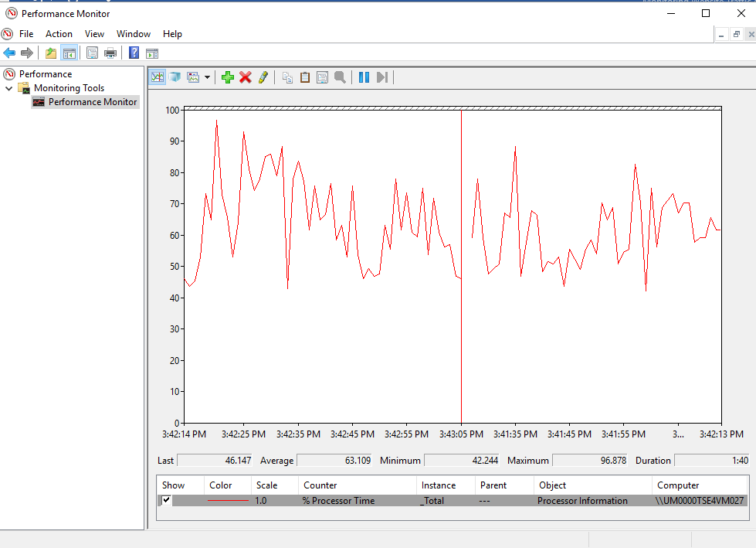Open the Change graph type dropdown arrow
The image size is (756, 548).
tap(207, 78)
